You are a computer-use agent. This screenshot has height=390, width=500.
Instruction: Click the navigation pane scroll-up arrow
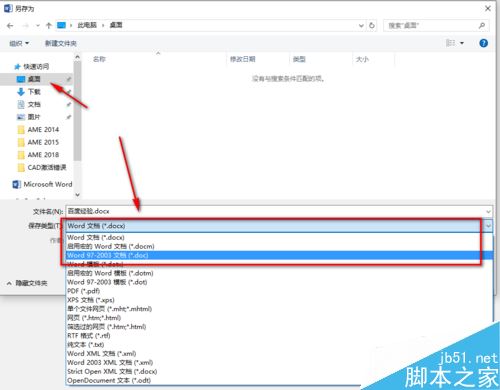[x=77, y=57]
